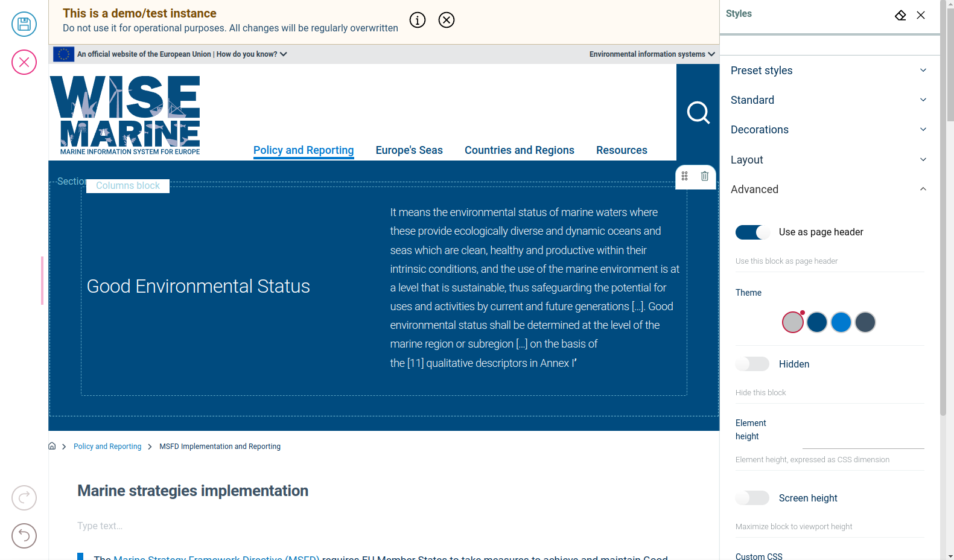Image resolution: width=954 pixels, height=560 pixels.
Task: Expand the Decorations section
Action: (829, 130)
